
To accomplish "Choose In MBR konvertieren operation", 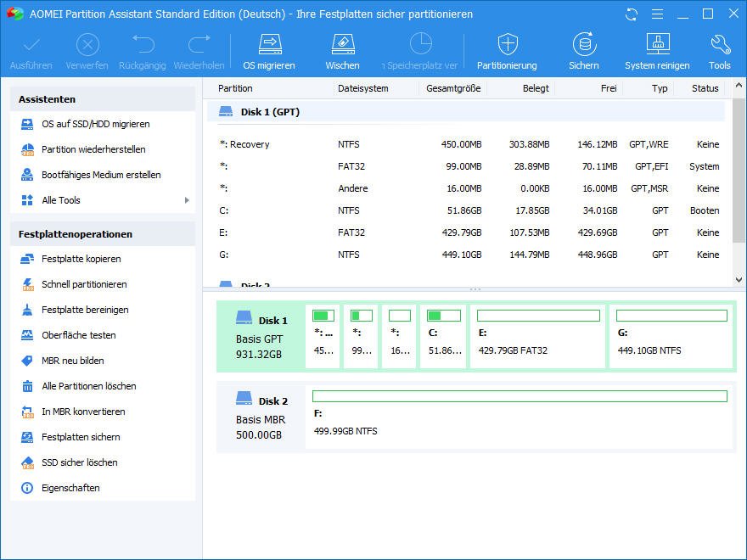I will click(x=83, y=412).
